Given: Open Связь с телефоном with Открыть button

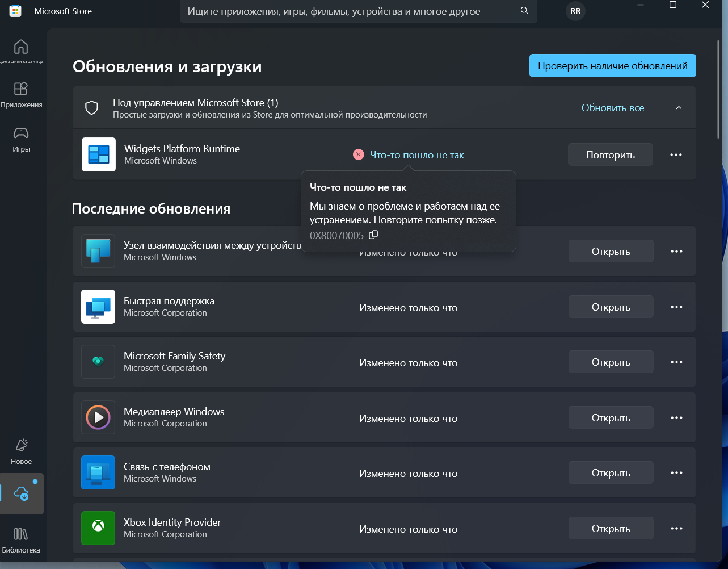Looking at the screenshot, I should 611,472.
